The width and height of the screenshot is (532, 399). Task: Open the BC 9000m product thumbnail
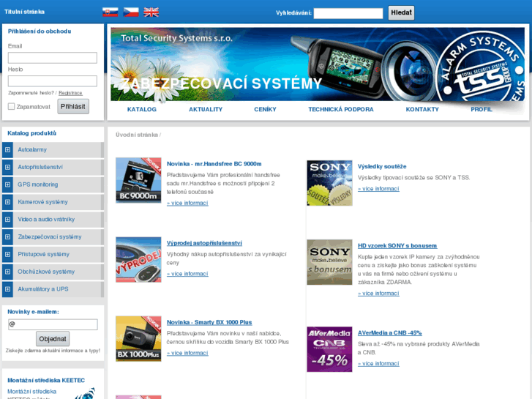[138, 180]
